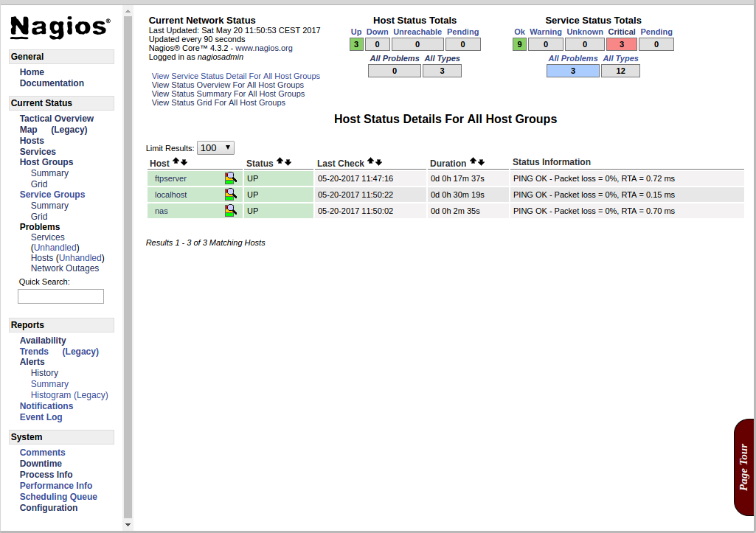Sort Duration column descending arrow
This screenshot has width=756, height=533.
[x=481, y=162]
